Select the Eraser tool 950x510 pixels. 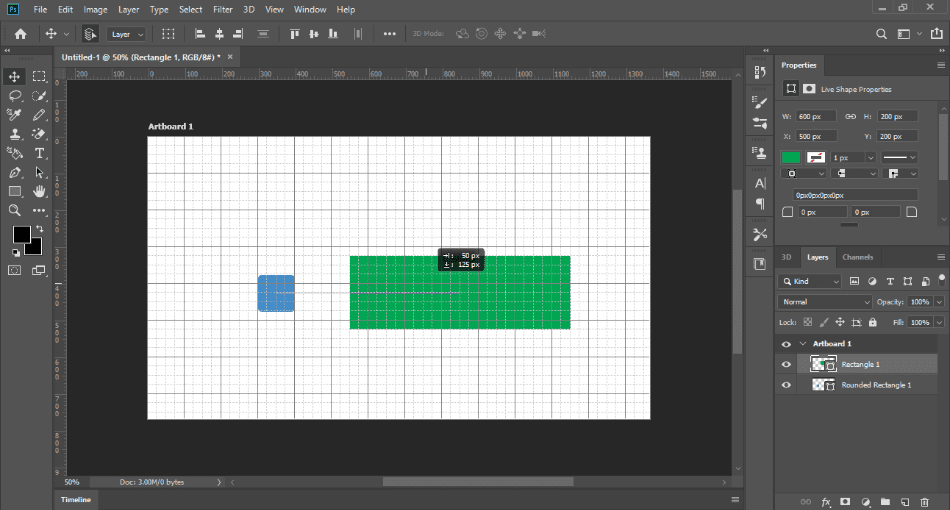coord(39,134)
